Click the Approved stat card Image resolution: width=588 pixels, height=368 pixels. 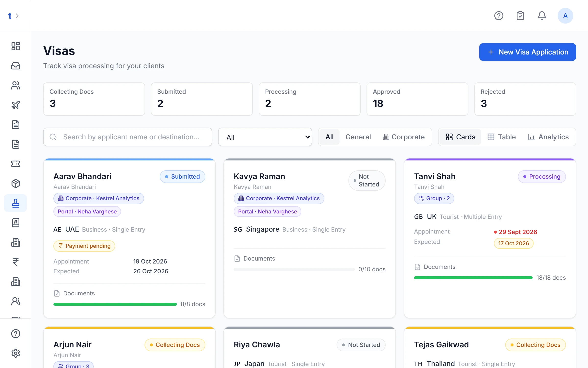417,99
